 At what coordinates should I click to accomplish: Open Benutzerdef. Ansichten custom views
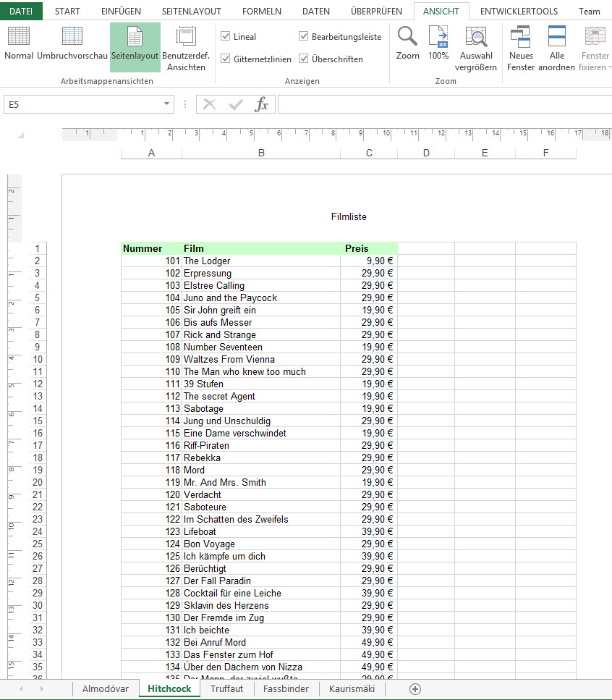point(186,48)
